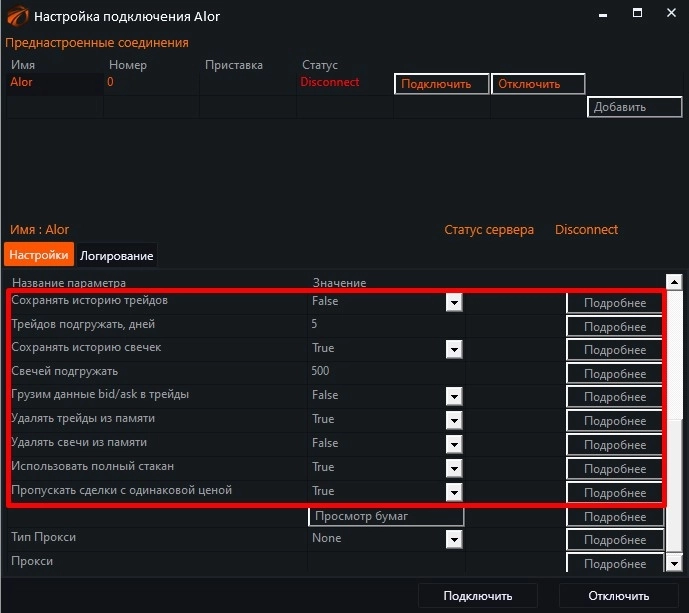Click bottom Подключить button

click(478, 596)
